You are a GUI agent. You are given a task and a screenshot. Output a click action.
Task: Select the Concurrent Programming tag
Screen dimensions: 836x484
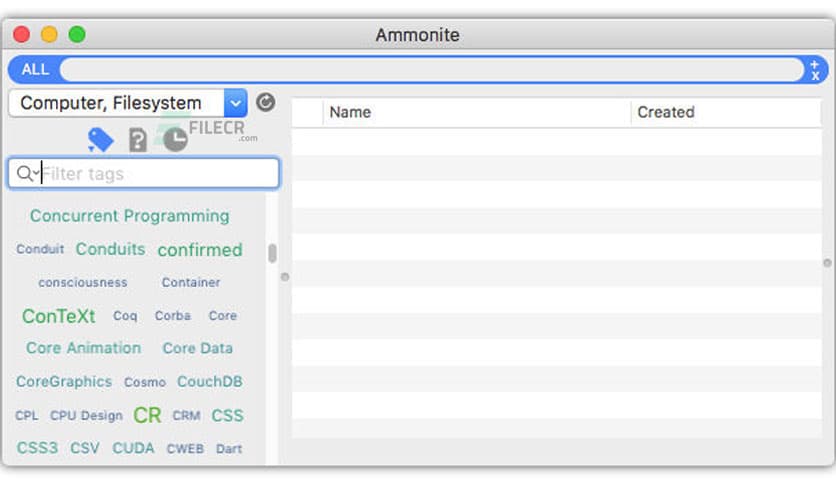coord(129,216)
